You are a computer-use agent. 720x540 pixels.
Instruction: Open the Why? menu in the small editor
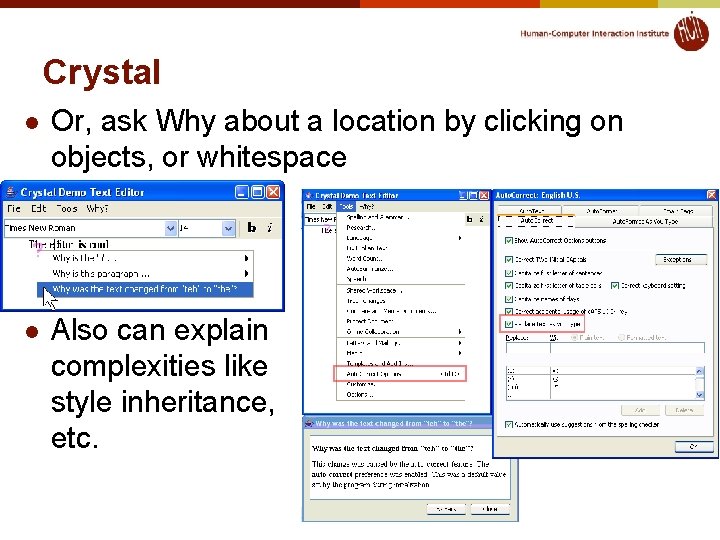pos(366,207)
